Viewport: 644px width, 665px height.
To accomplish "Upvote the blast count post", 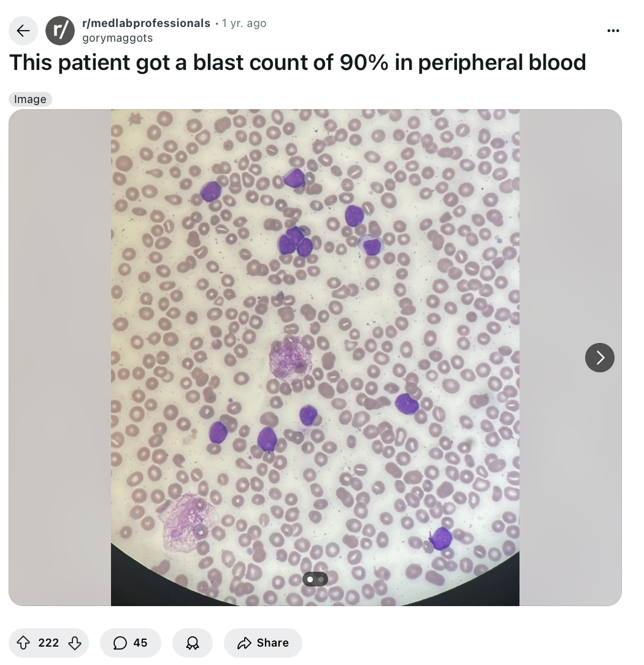I will pyautogui.click(x=23, y=643).
